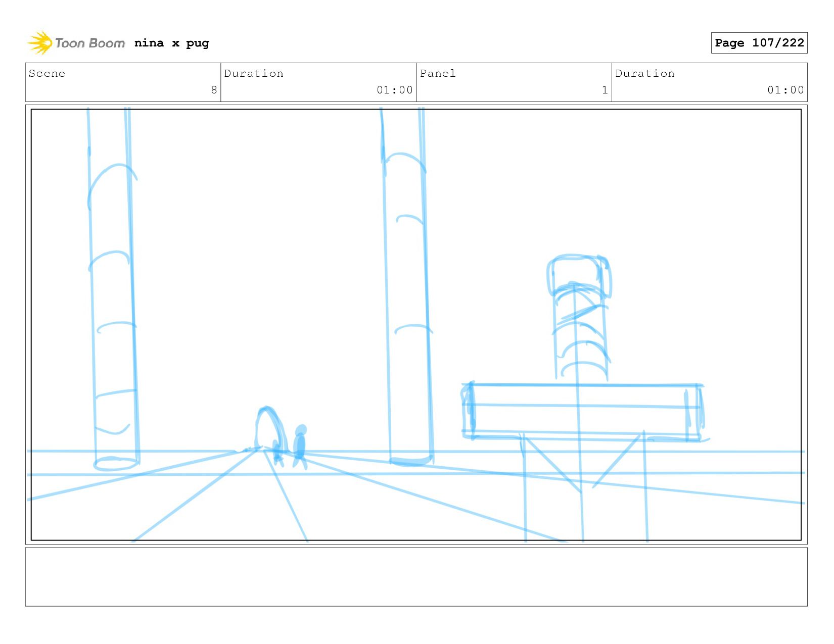Click the 'Page 107/222' page indicator

(x=759, y=43)
